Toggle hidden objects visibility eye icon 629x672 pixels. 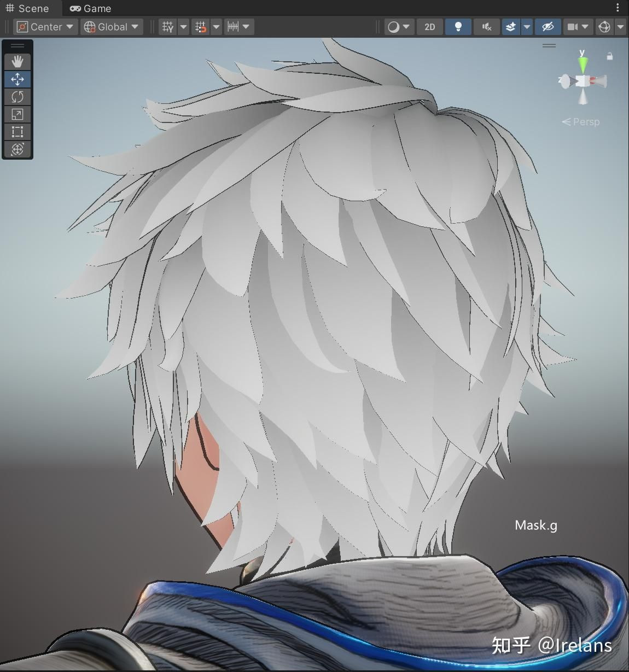[548, 27]
